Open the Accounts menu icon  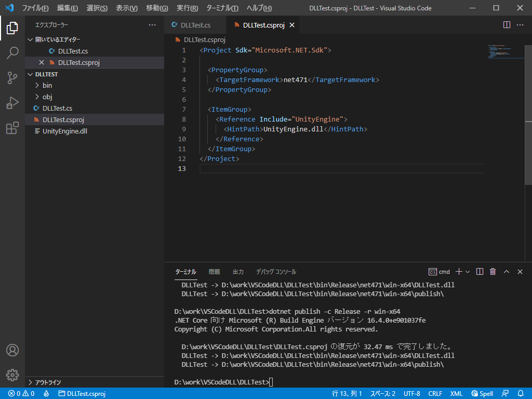tap(12, 350)
